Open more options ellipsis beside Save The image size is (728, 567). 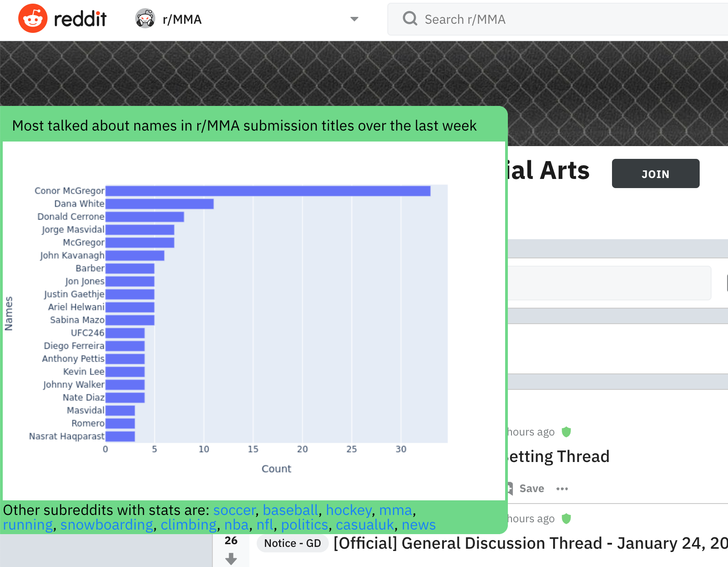tap(562, 488)
